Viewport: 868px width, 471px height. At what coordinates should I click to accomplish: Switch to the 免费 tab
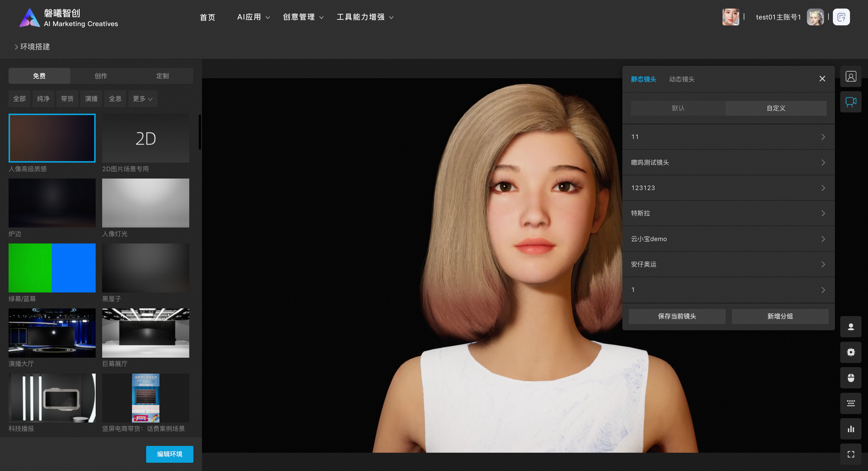(x=39, y=76)
